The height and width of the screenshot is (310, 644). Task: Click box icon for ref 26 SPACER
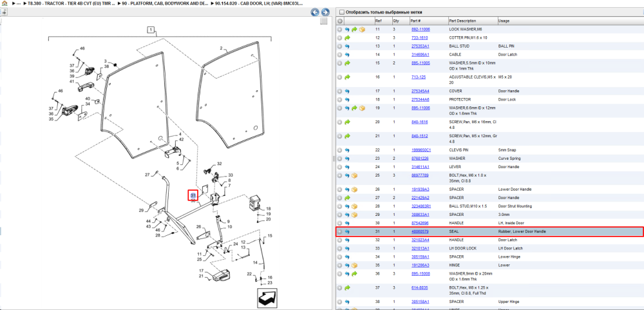click(x=354, y=189)
